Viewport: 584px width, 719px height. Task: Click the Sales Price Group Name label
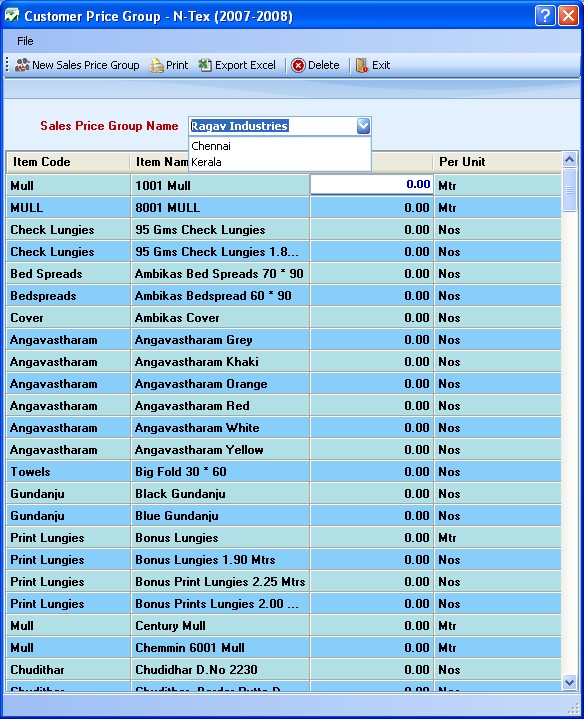[109, 126]
